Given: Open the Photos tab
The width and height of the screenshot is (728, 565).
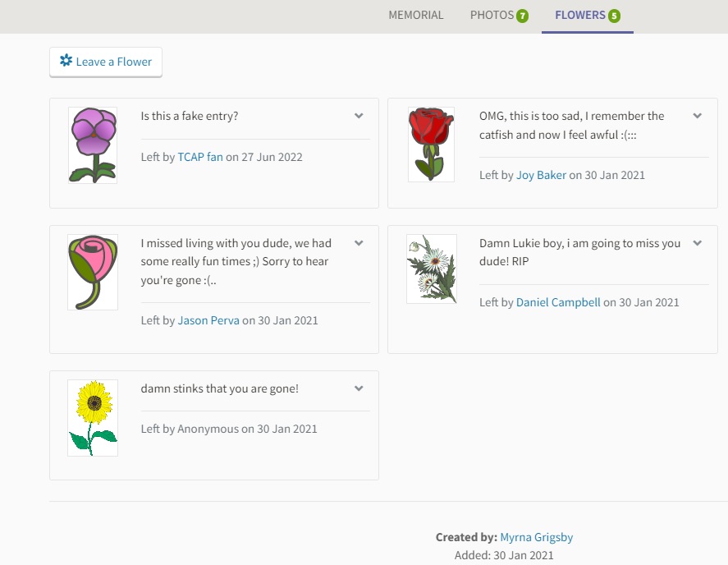Looking at the screenshot, I should 499,16.
